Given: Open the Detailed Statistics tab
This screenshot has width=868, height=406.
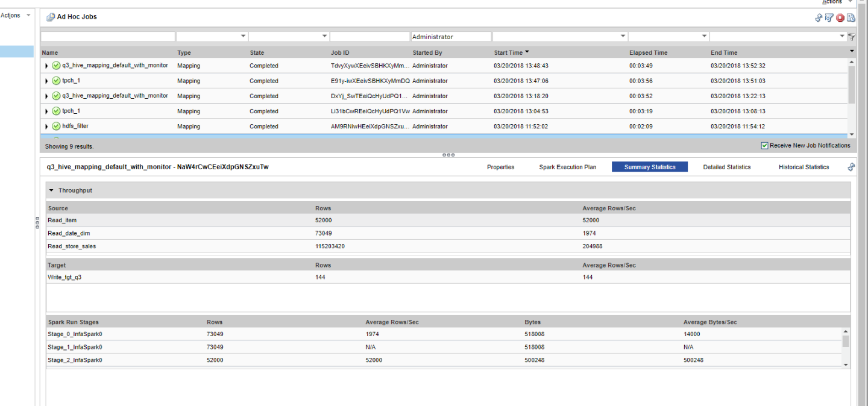Looking at the screenshot, I should coord(726,167).
